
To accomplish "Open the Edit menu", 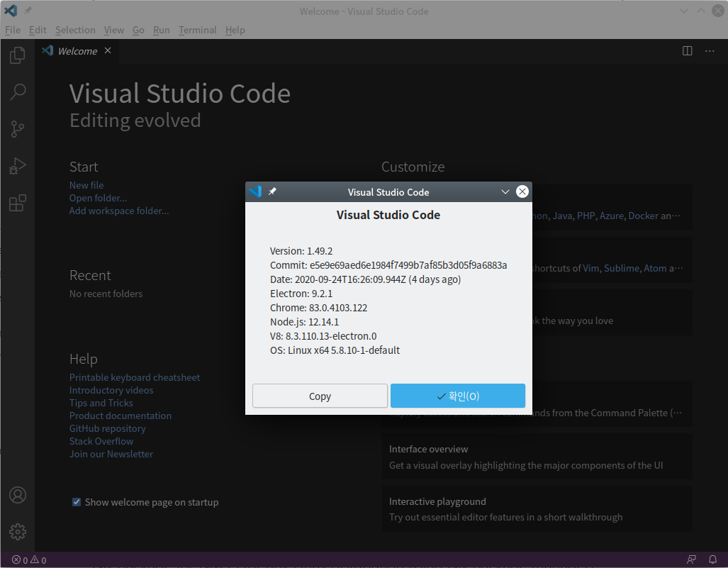I will tap(38, 30).
